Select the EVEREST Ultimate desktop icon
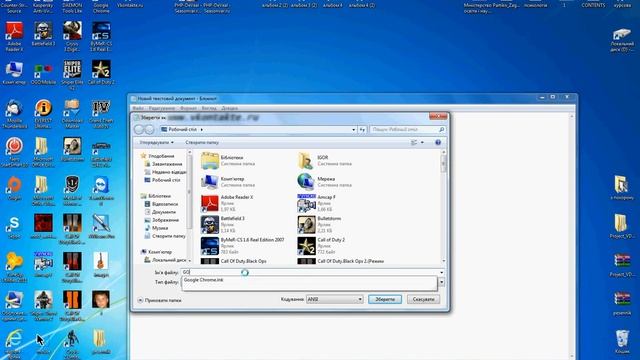The image size is (640, 360). point(43,113)
